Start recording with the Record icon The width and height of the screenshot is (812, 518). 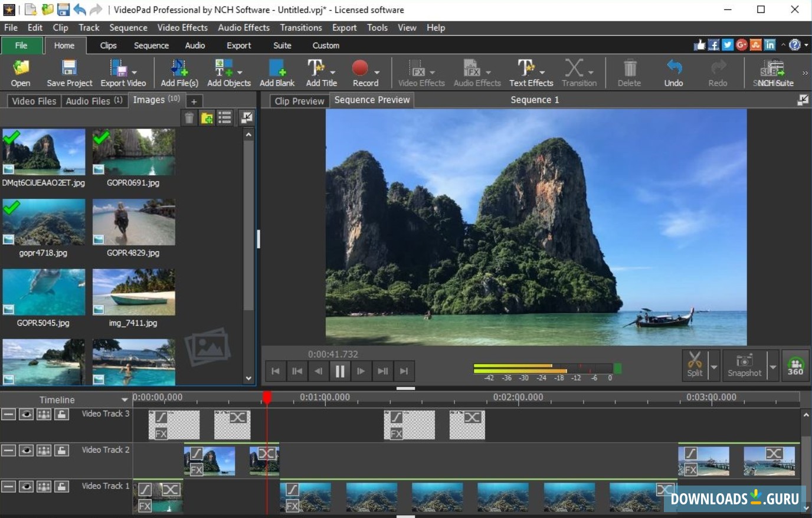360,68
